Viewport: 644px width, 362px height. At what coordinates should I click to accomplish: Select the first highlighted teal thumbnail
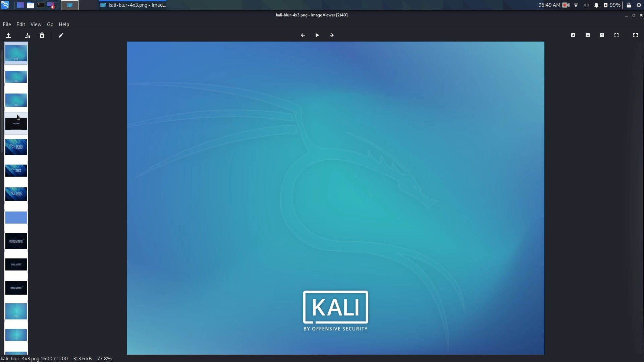click(x=16, y=53)
